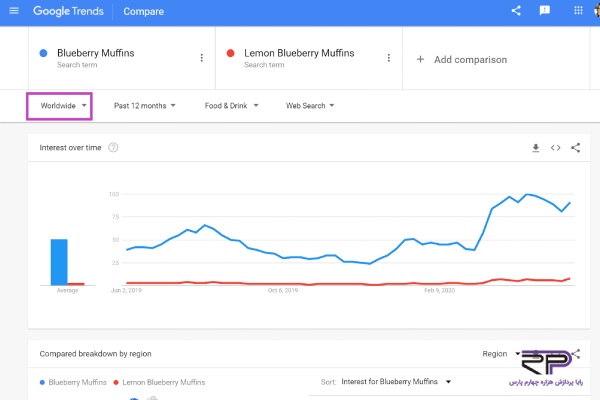Click the Oct 6, 2019 axis label
This screenshot has height=400, width=600.
click(x=283, y=291)
